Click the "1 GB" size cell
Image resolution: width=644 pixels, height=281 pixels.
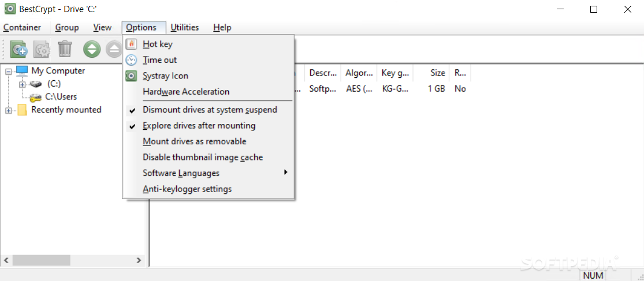pyautogui.click(x=436, y=89)
